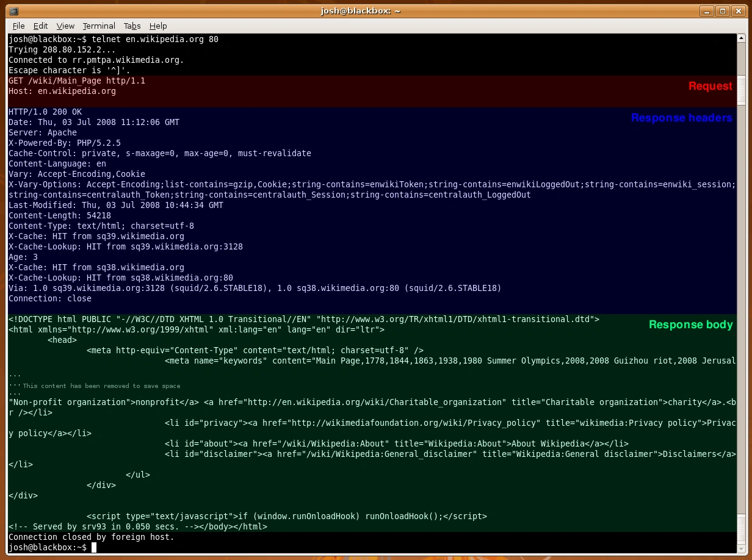Click the scrollbar down arrow
Viewport: 752px width, 560px height.
coord(742,548)
